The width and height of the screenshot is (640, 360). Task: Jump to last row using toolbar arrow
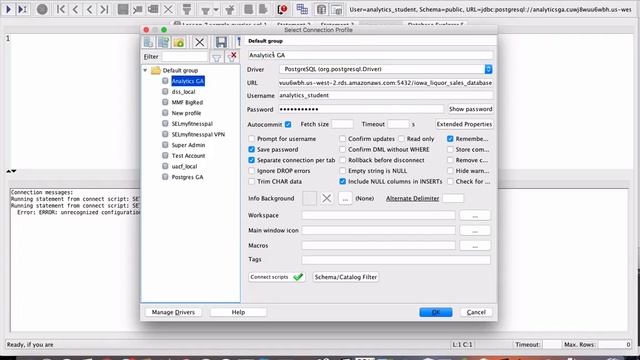[104, 9]
